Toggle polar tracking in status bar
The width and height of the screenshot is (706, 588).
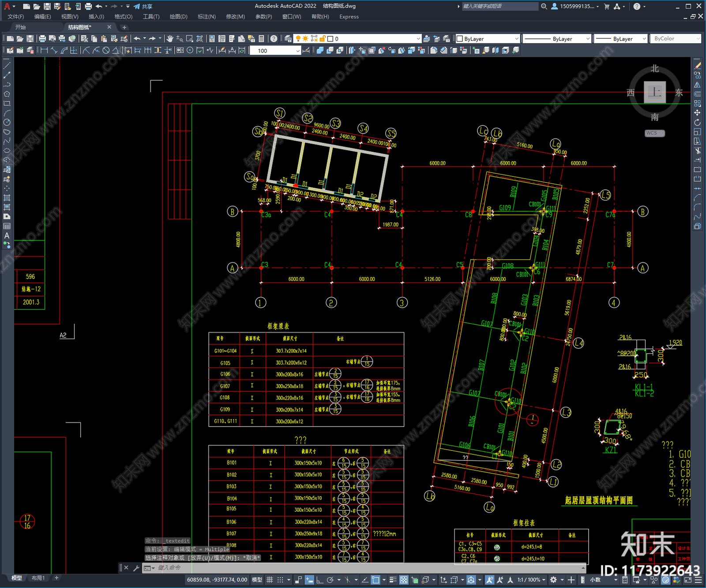330,580
